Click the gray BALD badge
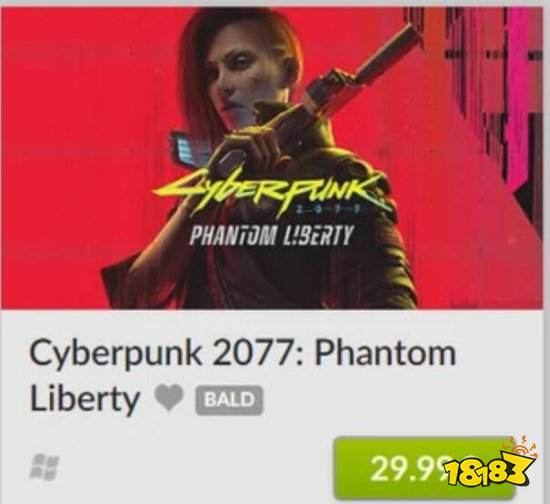550x504 pixels. pyautogui.click(x=229, y=400)
